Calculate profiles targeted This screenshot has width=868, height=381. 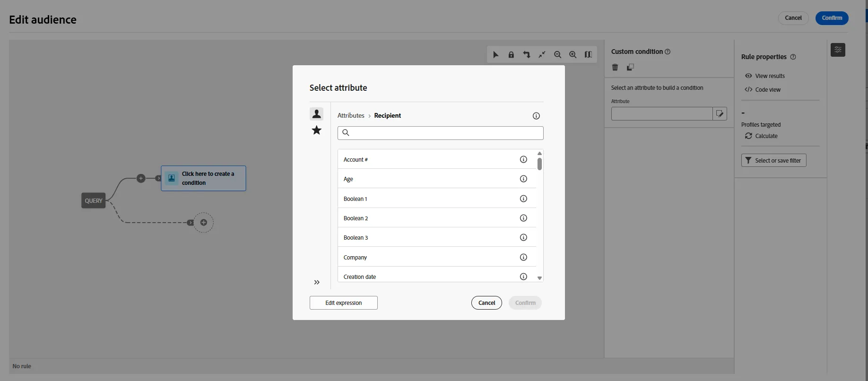[x=761, y=136]
